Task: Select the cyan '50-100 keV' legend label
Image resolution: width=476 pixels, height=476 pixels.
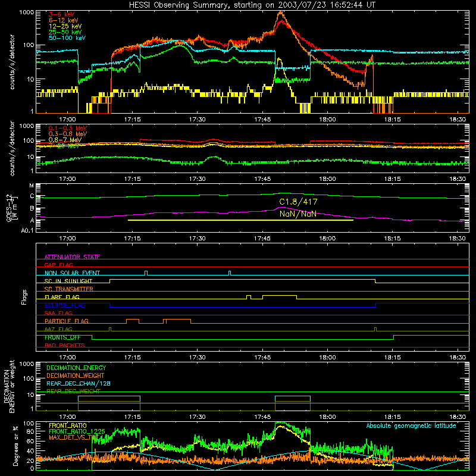Action: pos(67,37)
